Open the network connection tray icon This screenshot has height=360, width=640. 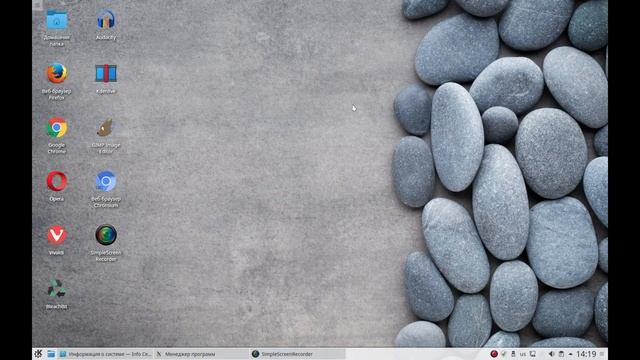[x=533, y=354]
